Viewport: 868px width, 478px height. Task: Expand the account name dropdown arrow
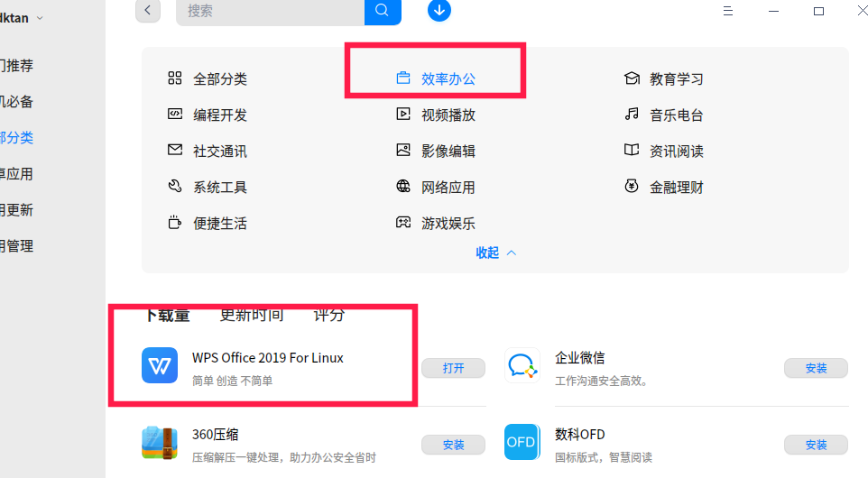pyautogui.click(x=40, y=18)
